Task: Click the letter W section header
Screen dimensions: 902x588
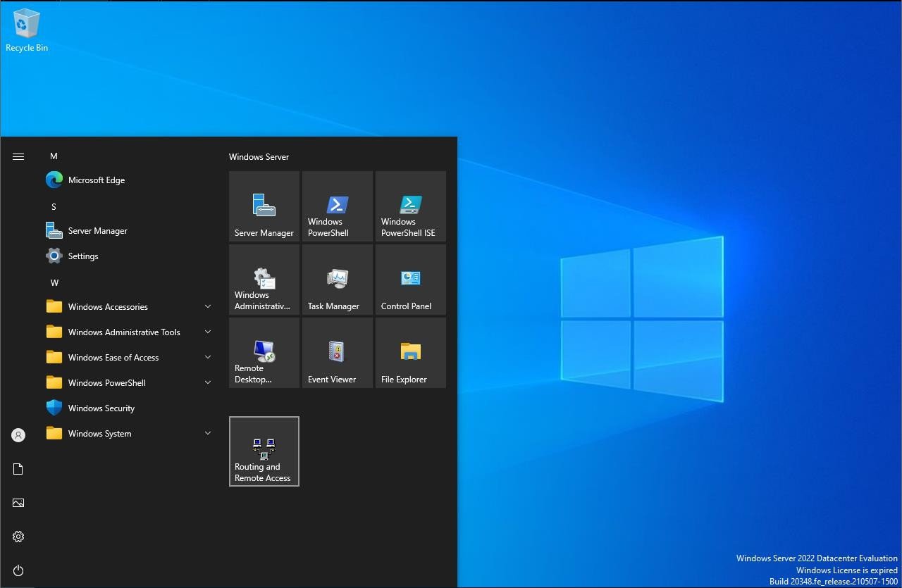Action: (54, 283)
